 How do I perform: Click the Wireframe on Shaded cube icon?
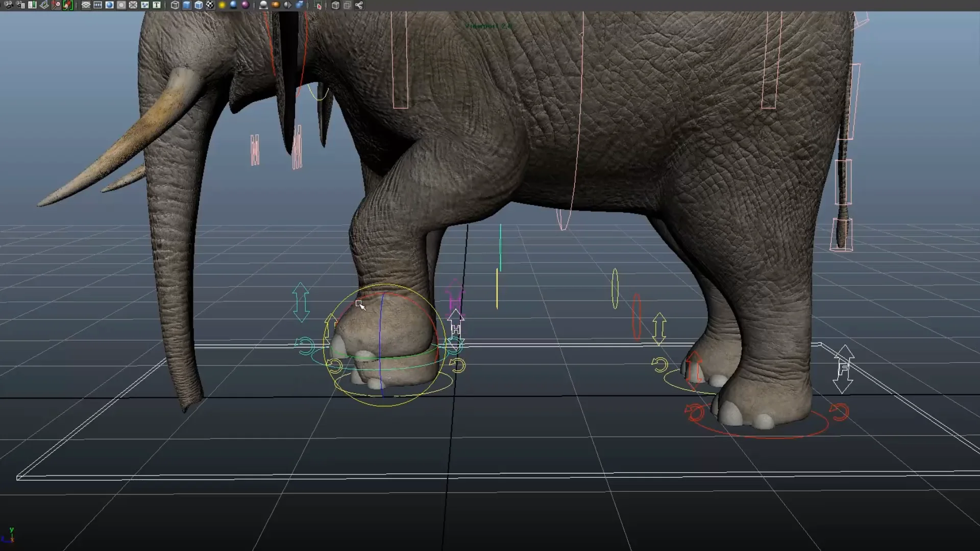[x=198, y=5]
